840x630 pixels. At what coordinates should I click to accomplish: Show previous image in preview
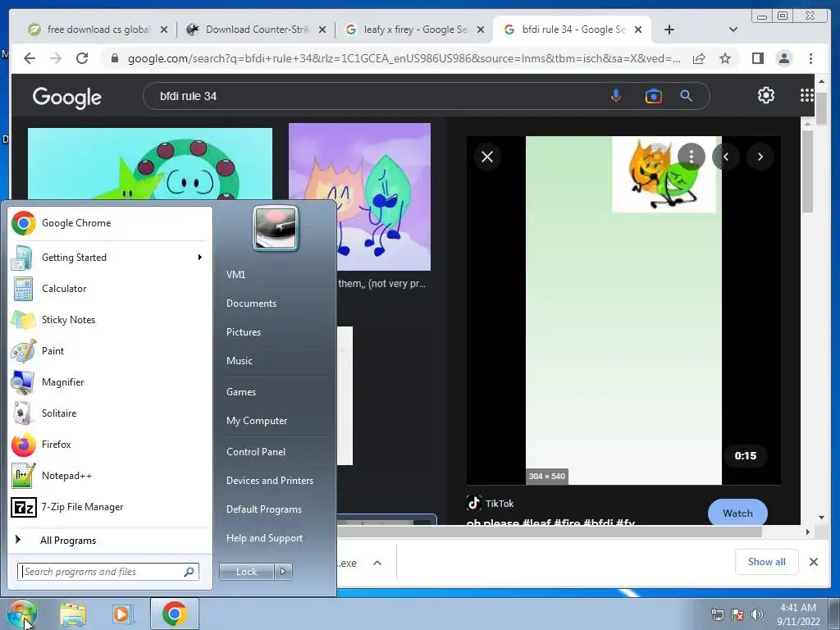tap(726, 157)
